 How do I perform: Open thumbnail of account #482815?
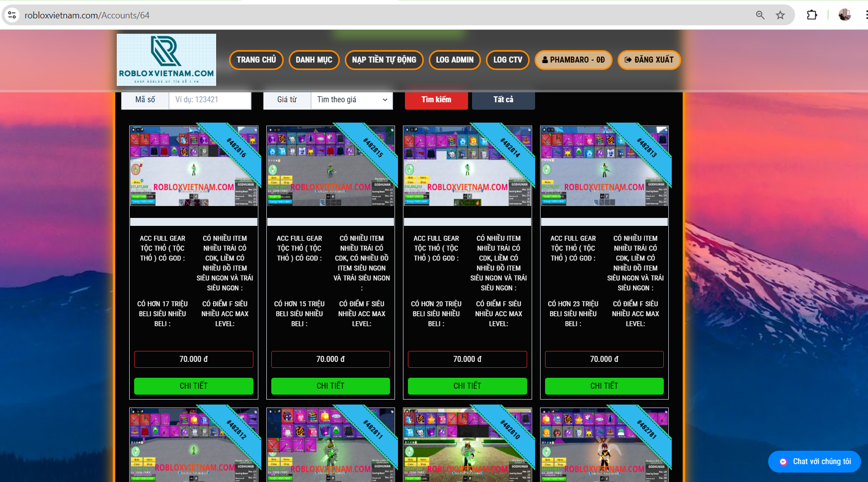coord(330,166)
